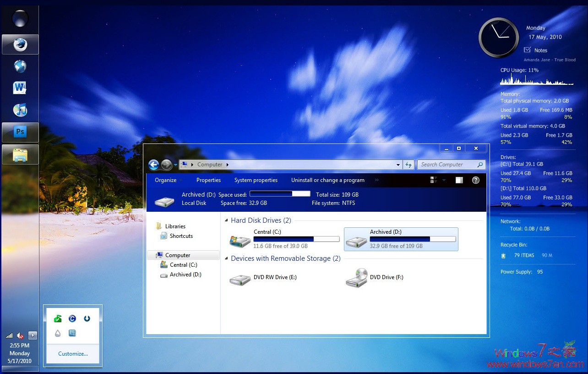588x374 pixels.
Task: Collapse the Hard Disk Drives section
Action: (225, 220)
